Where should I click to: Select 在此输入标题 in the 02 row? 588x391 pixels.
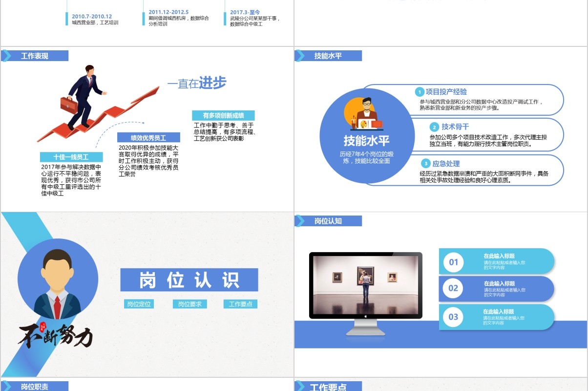(x=499, y=283)
